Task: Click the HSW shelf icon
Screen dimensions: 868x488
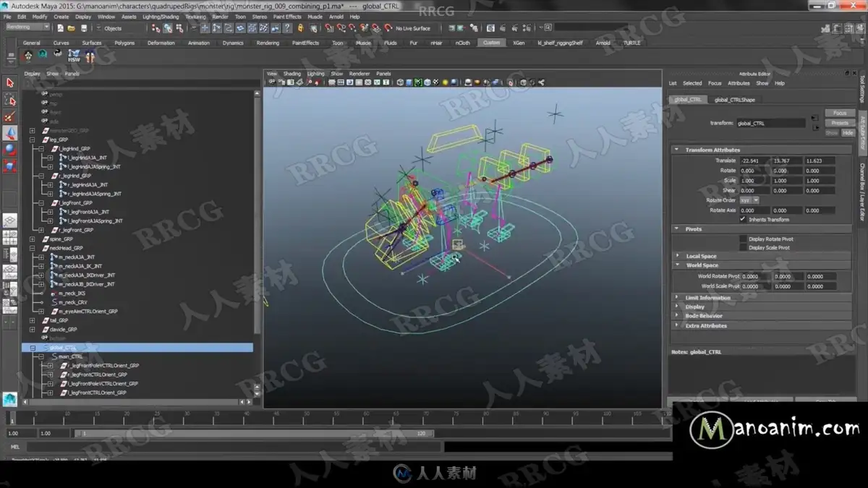Action: point(74,56)
